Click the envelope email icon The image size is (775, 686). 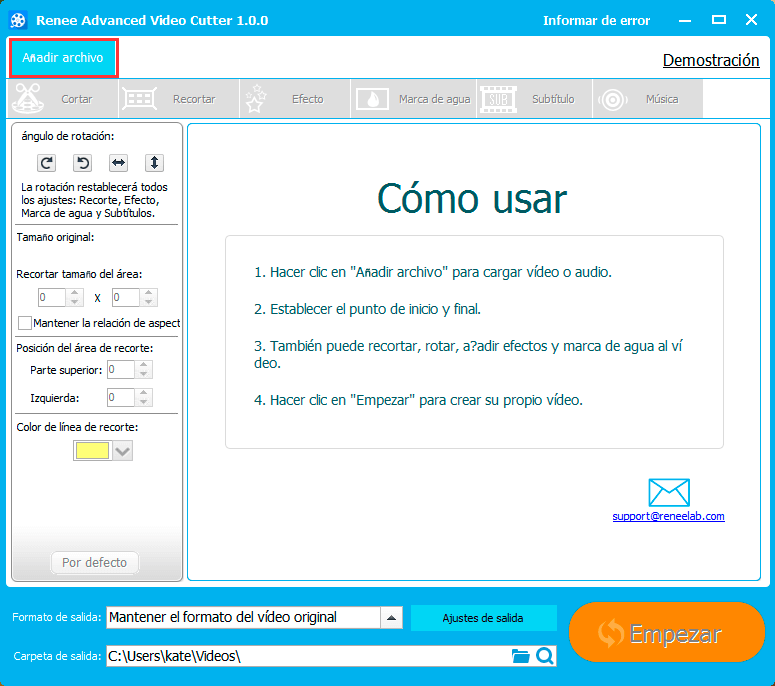click(x=669, y=492)
